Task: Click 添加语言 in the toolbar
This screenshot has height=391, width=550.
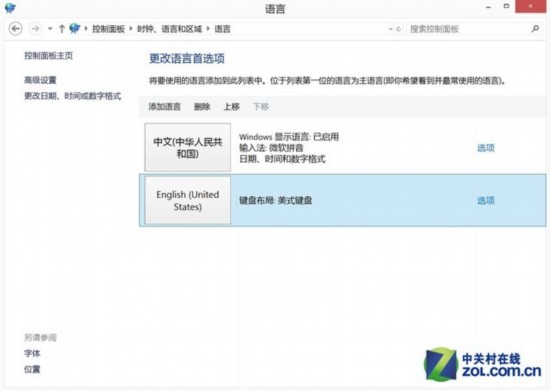Action: click(x=165, y=106)
